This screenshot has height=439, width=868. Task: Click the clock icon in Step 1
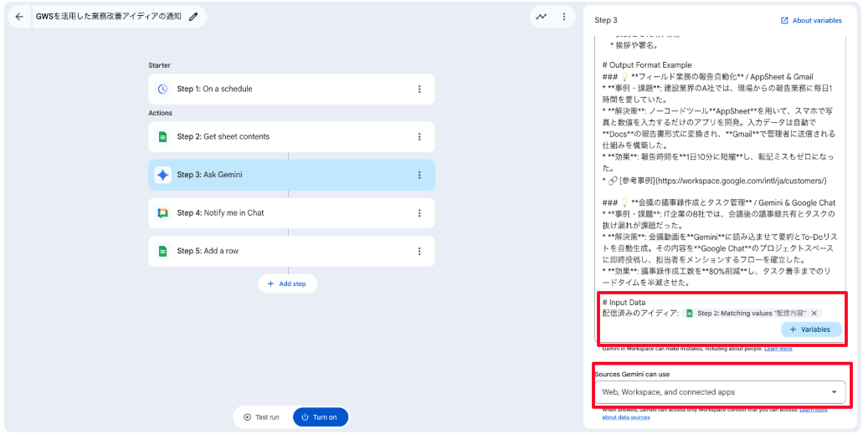pos(163,89)
